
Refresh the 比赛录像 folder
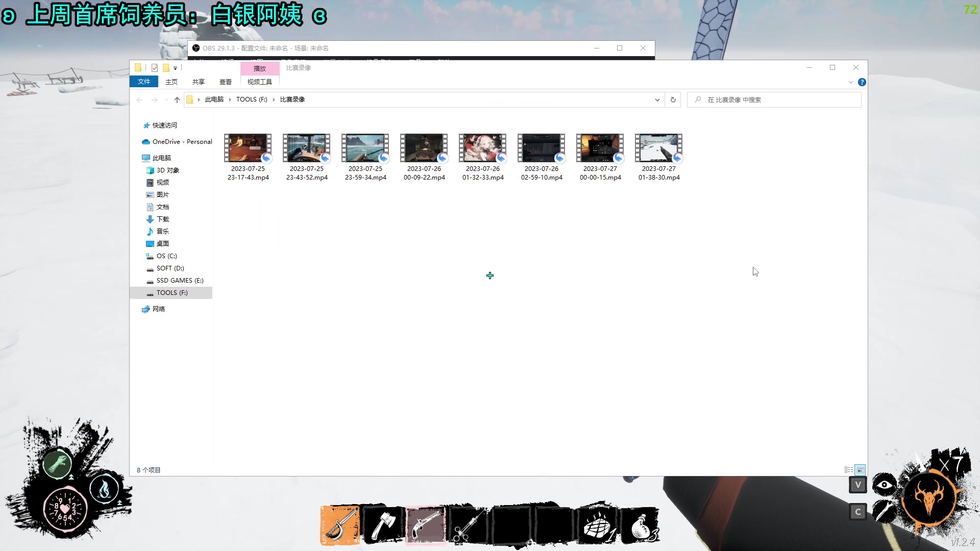pos(673,100)
